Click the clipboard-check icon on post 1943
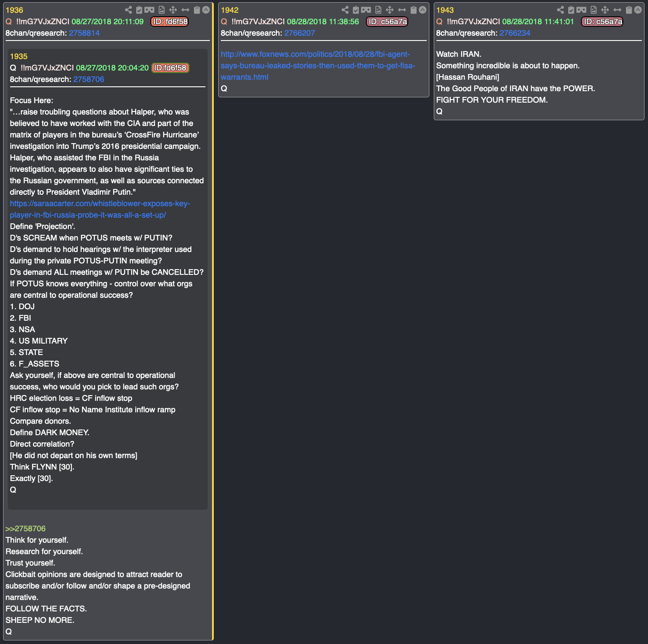 click(x=571, y=10)
